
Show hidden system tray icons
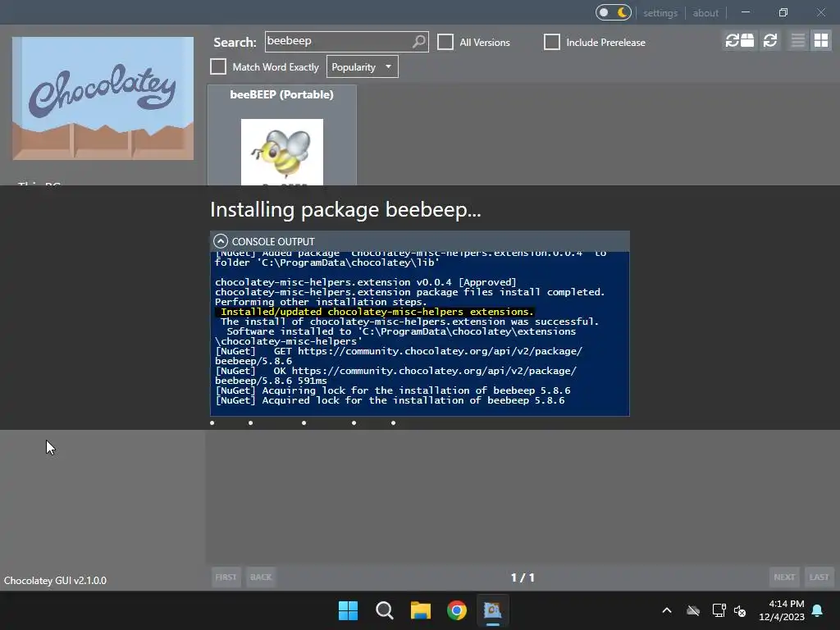point(667,610)
